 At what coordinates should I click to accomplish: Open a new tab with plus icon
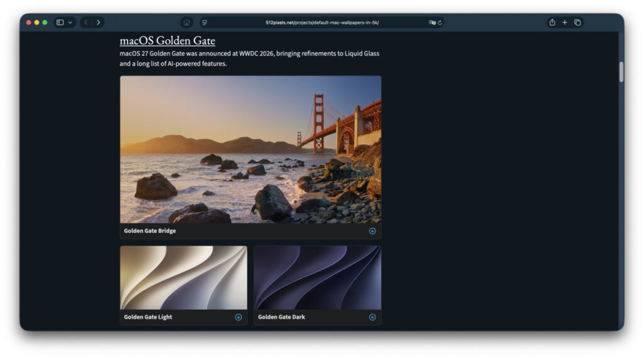[x=565, y=23]
